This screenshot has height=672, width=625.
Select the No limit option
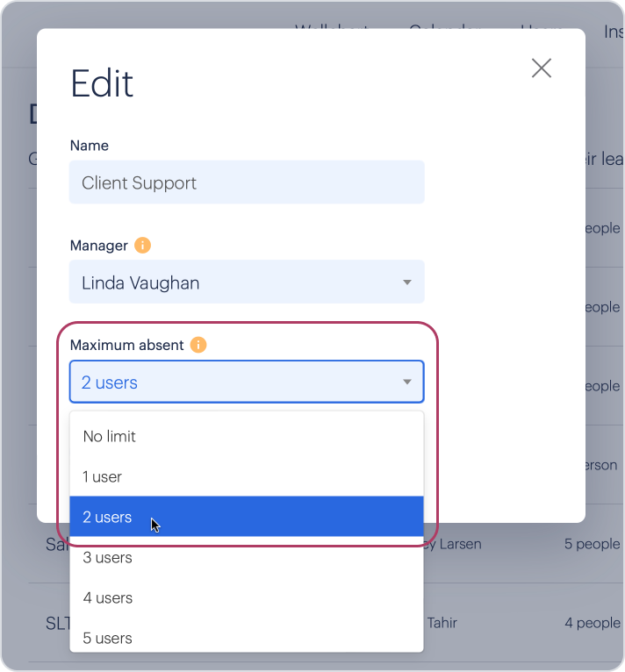click(x=247, y=436)
